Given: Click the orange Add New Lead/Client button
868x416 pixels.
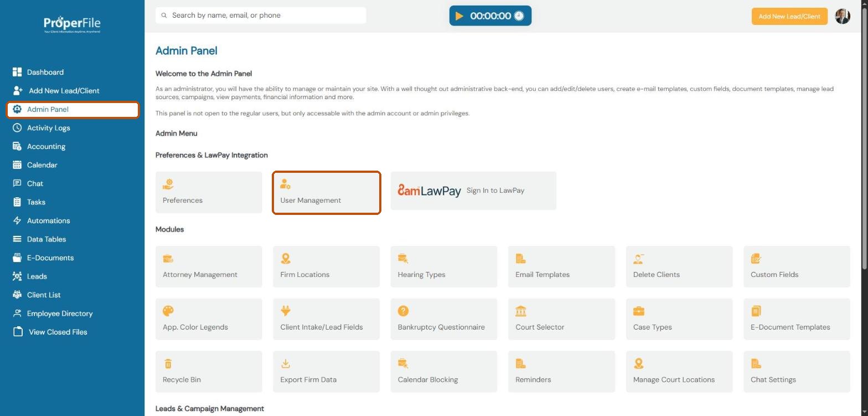Looking at the screenshot, I should [x=789, y=17].
